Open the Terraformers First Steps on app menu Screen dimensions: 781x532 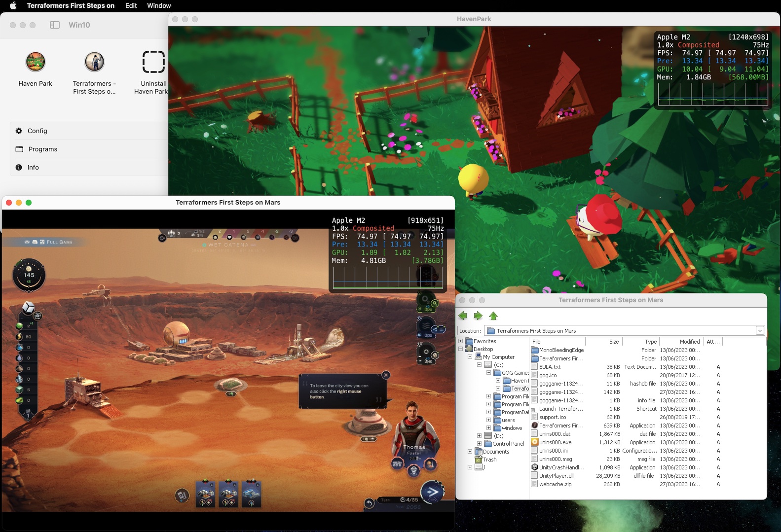click(x=71, y=5)
